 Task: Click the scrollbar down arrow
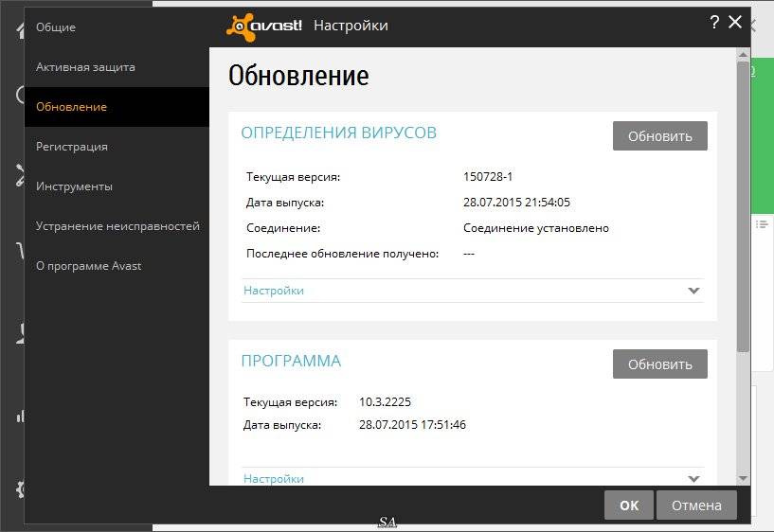point(743,479)
